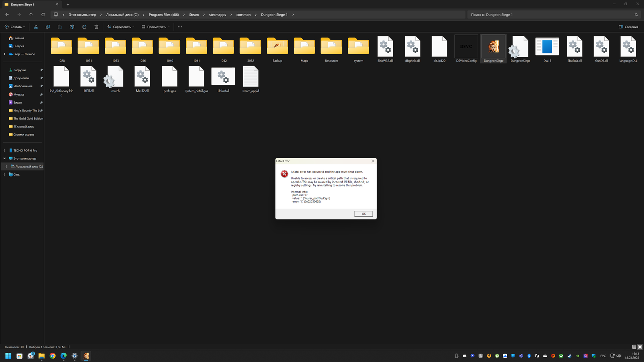Select the LtDll.dll file
Image resolution: width=644 pixels, height=362 pixels.
click(89, 79)
